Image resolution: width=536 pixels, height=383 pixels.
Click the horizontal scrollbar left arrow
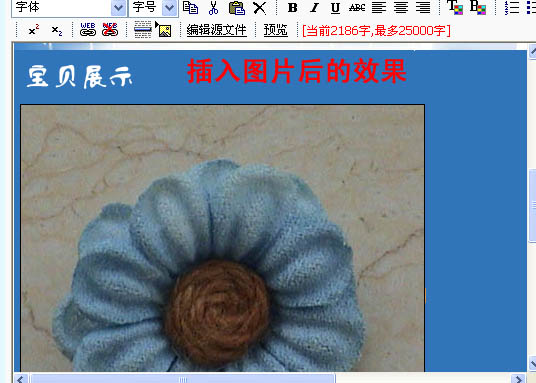21,379
